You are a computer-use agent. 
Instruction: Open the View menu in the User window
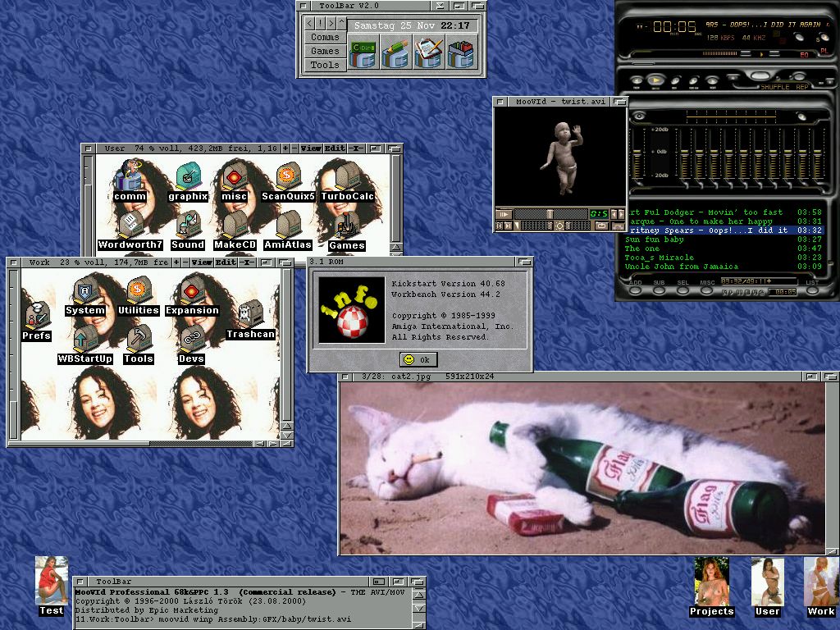(x=310, y=148)
